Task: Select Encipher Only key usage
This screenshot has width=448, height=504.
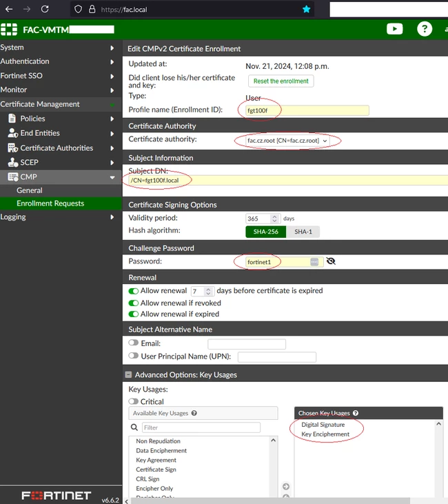Action: (x=154, y=488)
